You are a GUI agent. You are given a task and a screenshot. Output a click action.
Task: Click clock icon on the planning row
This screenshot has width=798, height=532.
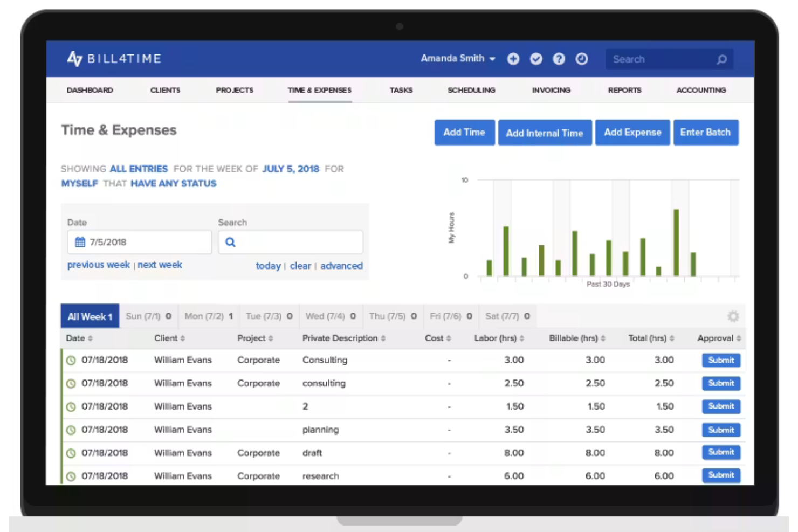point(71,430)
